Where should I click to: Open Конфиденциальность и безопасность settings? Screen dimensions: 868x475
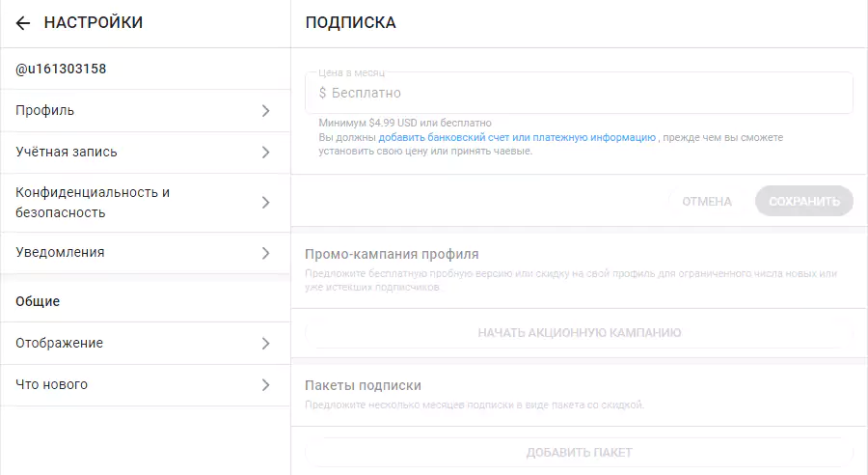[146, 203]
